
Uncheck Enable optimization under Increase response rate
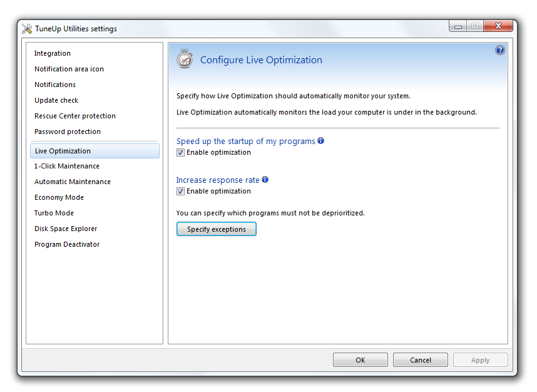coord(180,192)
